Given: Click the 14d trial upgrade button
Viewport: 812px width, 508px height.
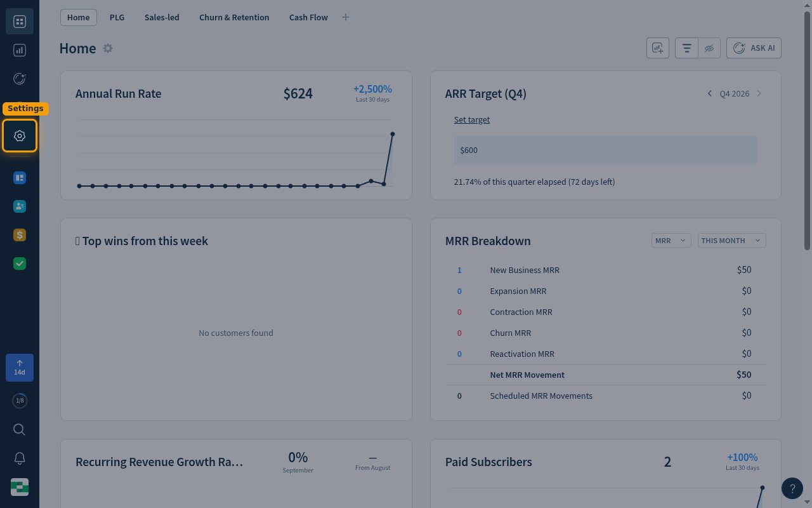Looking at the screenshot, I should coord(20,368).
